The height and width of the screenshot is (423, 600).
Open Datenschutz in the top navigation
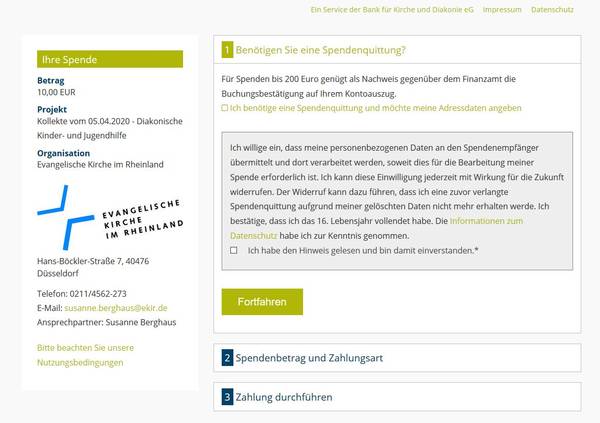(x=552, y=9)
